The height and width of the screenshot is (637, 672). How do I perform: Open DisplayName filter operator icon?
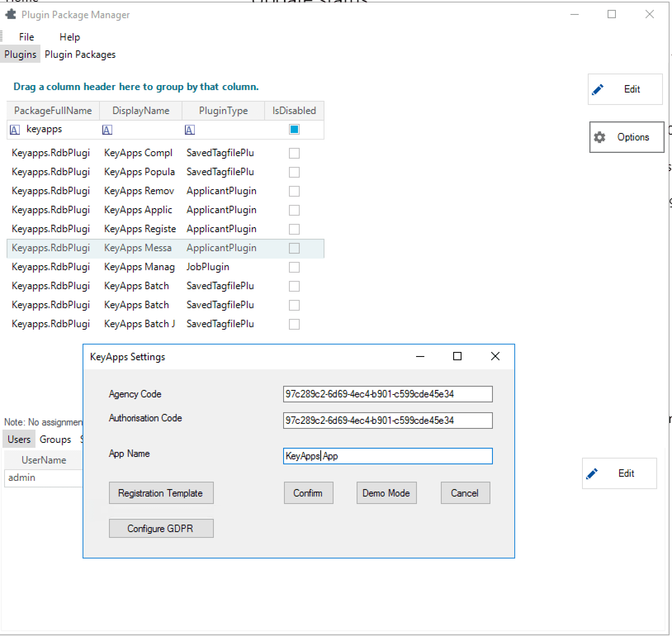[107, 130]
